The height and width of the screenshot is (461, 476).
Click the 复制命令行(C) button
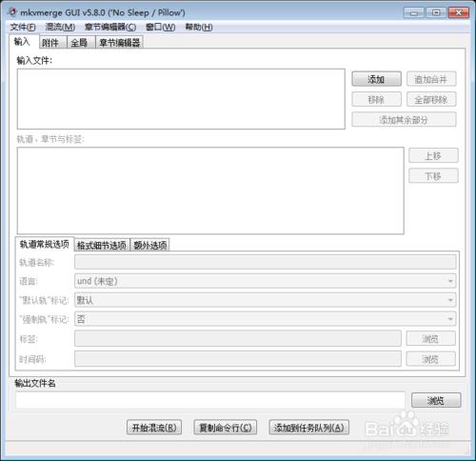(226, 428)
